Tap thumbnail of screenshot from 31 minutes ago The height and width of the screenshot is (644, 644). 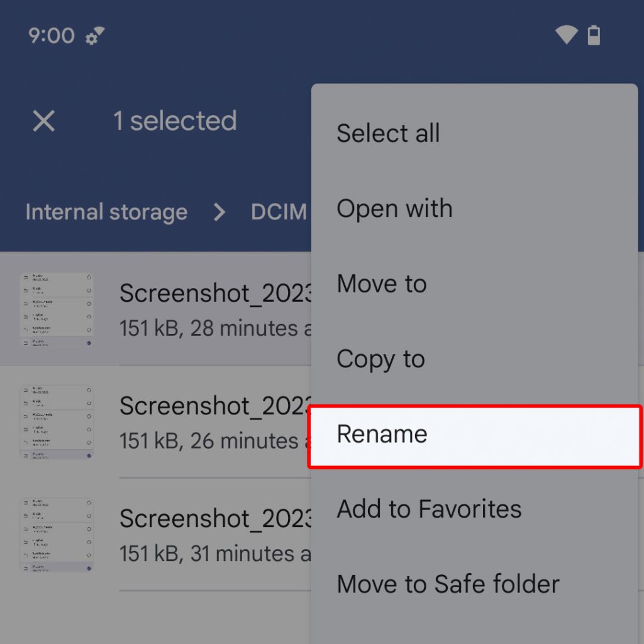pyautogui.click(x=57, y=535)
